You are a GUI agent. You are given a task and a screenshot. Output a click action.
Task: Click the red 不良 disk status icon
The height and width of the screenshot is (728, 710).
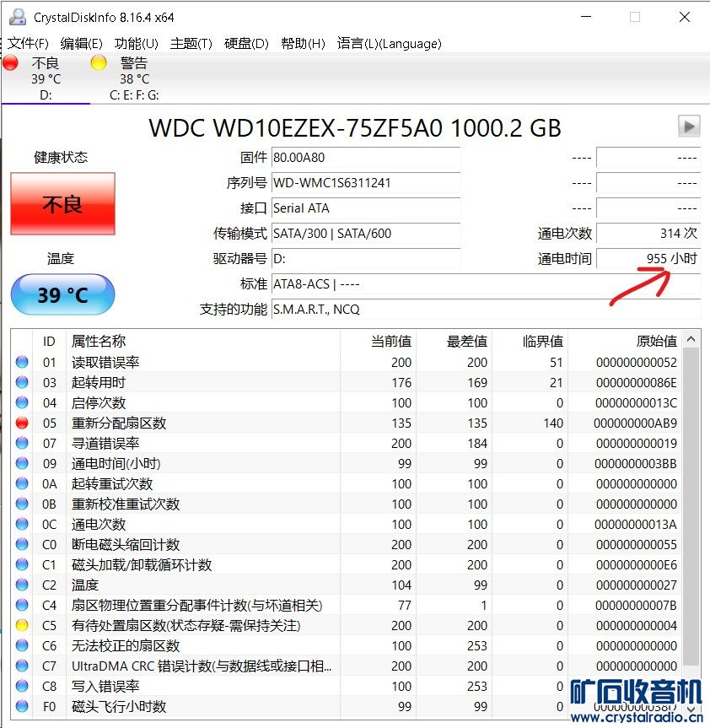coord(10,62)
